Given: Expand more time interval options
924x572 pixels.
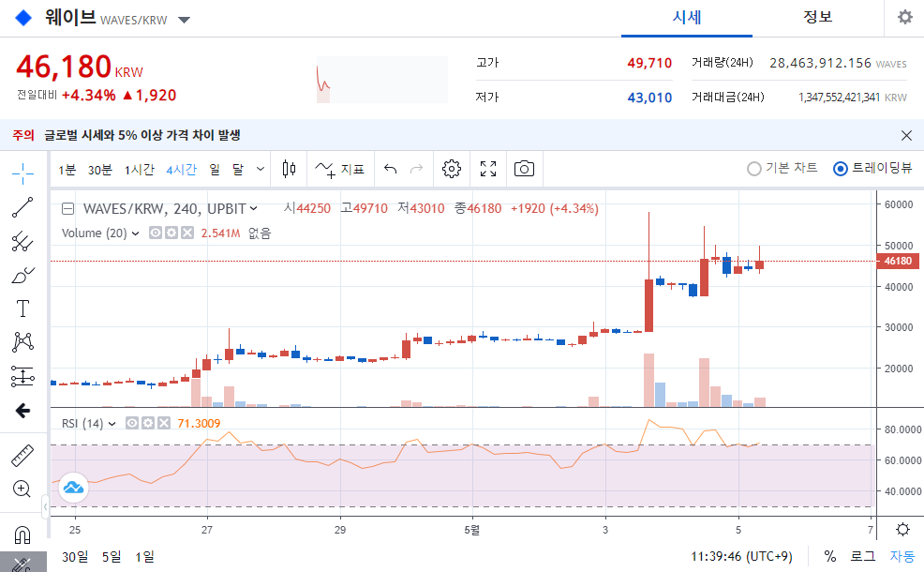Looking at the screenshot, I should click(x=260, y=169).
